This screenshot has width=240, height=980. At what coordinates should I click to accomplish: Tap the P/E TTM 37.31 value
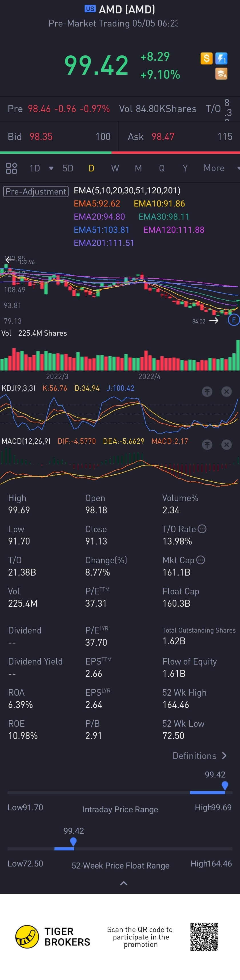96,603
